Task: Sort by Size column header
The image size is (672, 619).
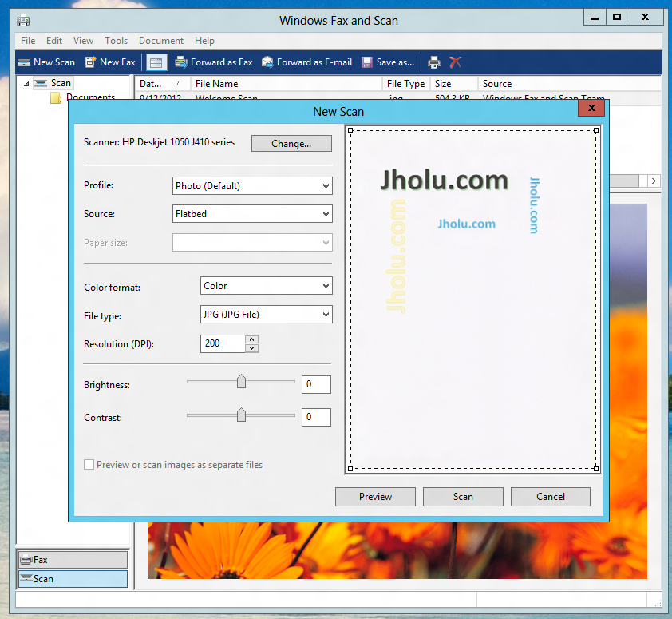Action: coord(454,84)
